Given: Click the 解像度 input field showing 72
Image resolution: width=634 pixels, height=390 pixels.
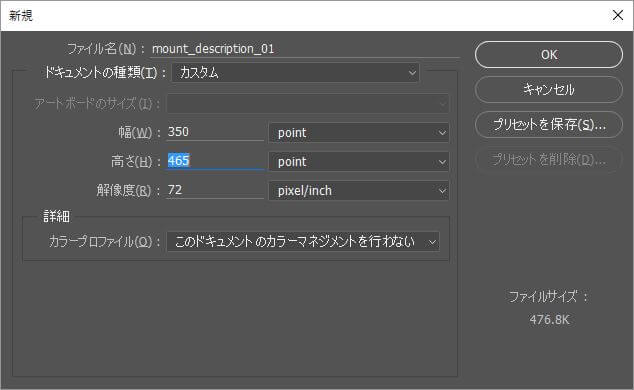Looking at the screenshot, I should click(215, 190).
